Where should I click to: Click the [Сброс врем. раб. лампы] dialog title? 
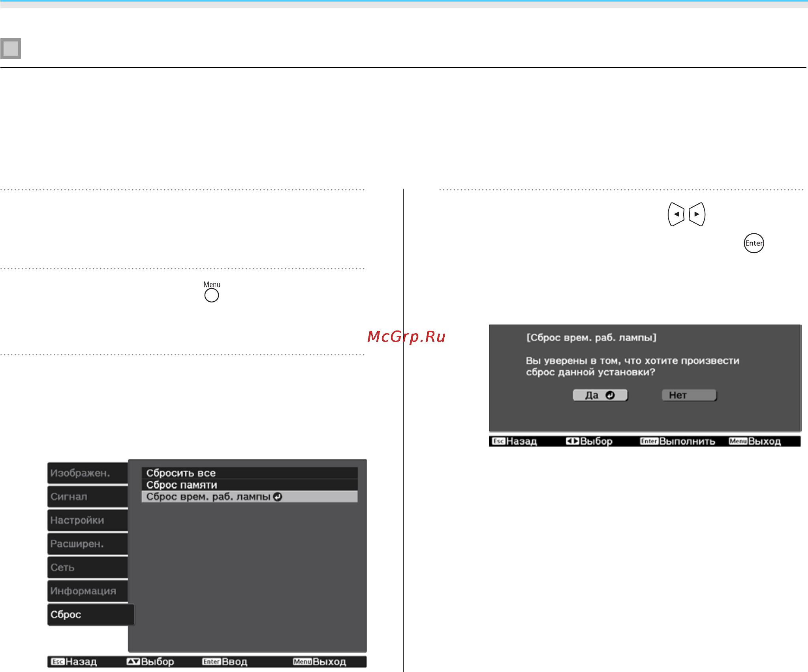click(591, 338)
